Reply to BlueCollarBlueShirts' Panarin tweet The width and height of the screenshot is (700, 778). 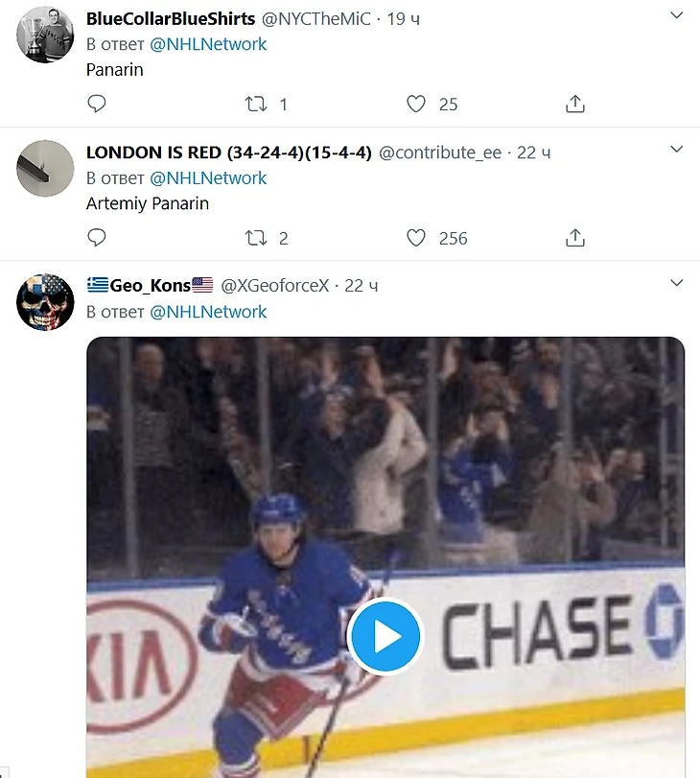click(x=96, y=104)
